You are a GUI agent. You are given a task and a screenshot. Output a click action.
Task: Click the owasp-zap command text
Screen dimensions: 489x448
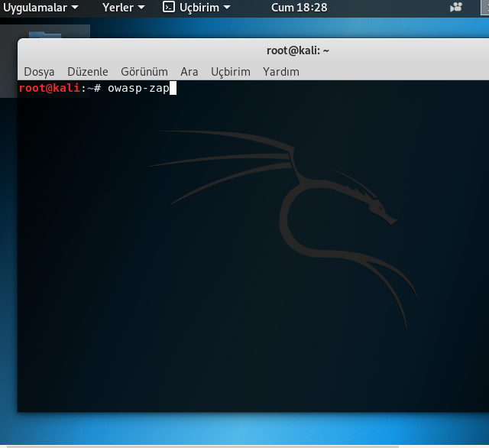pyautogui.click(x=138, y=88)
